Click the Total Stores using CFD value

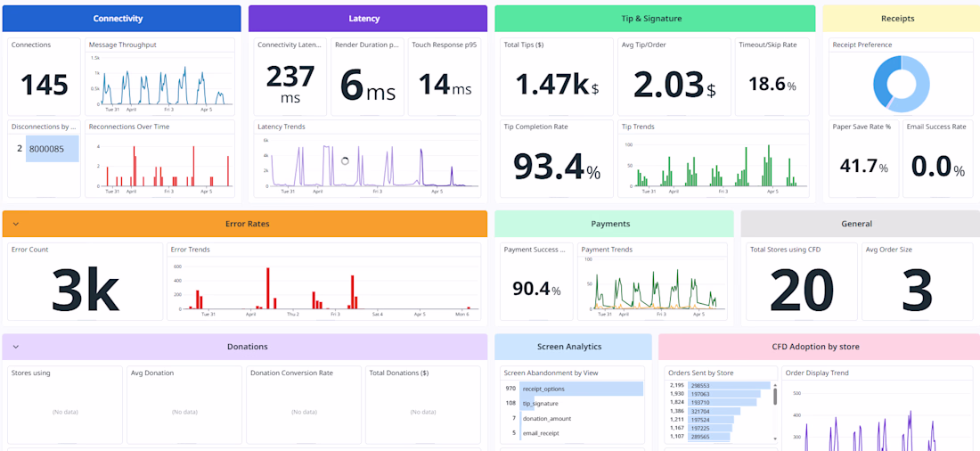click(x=801, y=290)
